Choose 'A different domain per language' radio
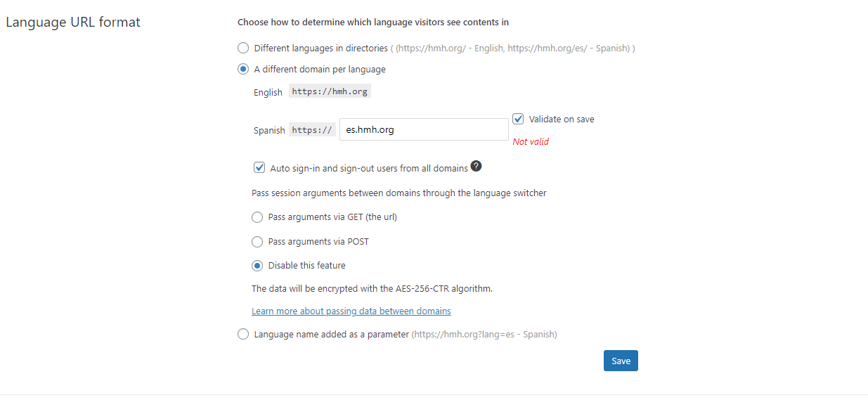The width and height of the screenshot is (868, 400). 243,69
